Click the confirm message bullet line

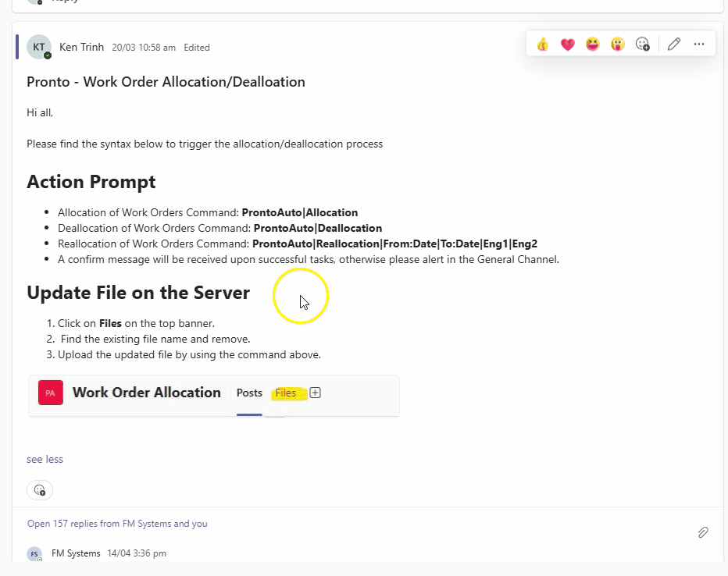tap(309, 259)
